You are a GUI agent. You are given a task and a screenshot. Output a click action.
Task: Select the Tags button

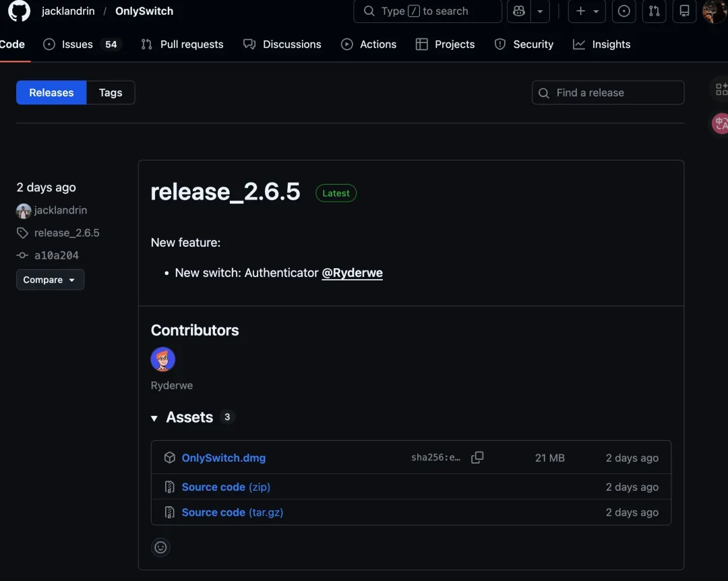coord(111,92)
